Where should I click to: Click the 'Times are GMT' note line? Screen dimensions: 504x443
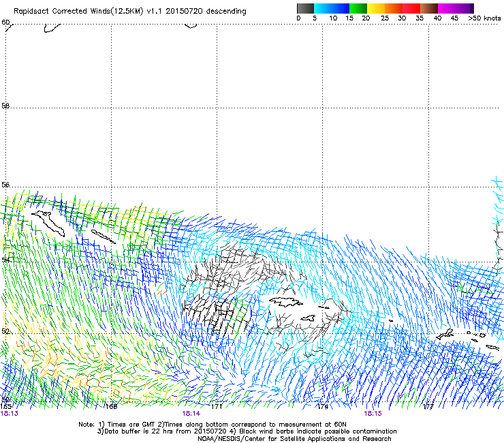(x=212, y=425)
